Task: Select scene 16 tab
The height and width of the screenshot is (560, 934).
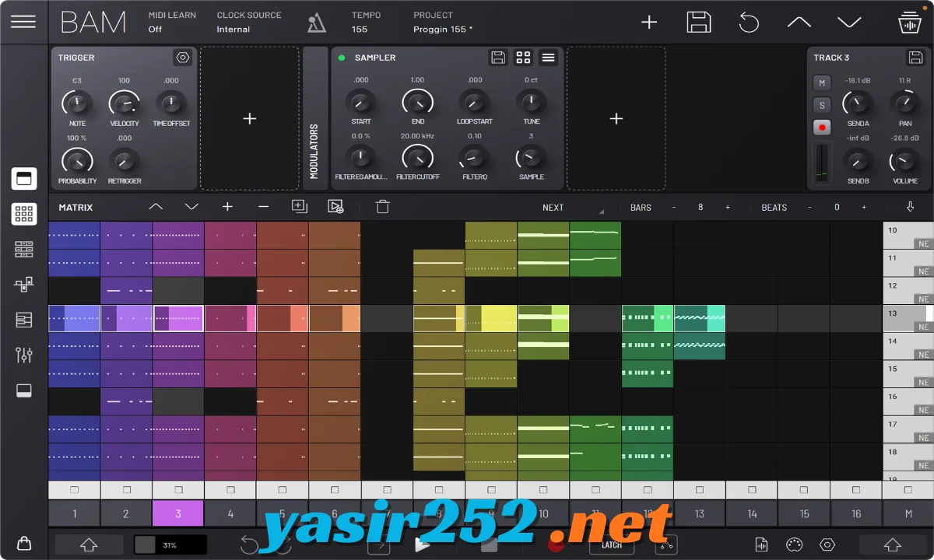Action: tap(856, 513)
